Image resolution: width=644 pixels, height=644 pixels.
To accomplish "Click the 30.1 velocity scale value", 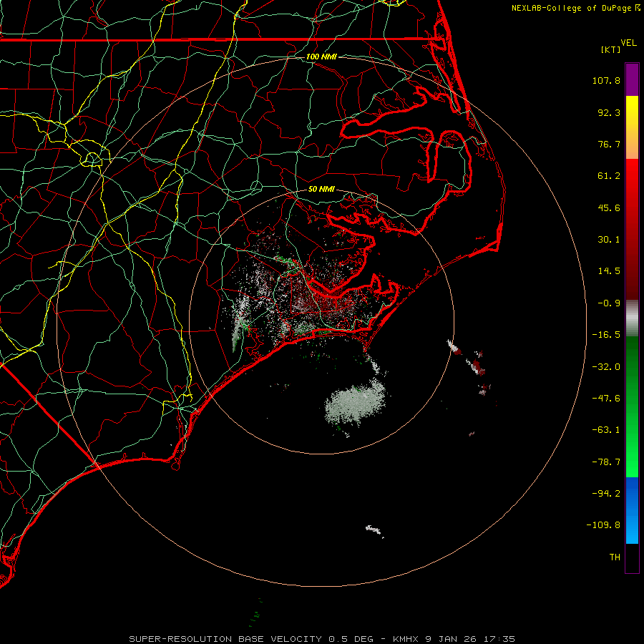I will 609,240.
